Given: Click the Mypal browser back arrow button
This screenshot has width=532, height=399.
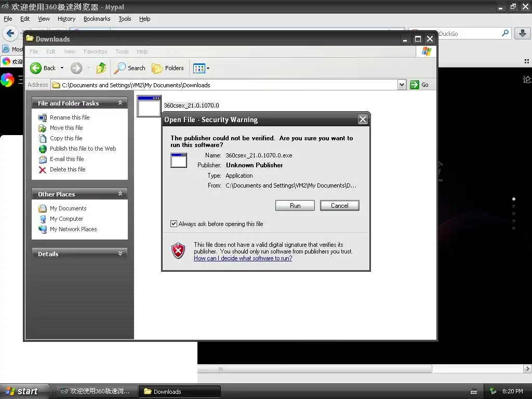Looking at the screenshot, I should tap(10, 33).
